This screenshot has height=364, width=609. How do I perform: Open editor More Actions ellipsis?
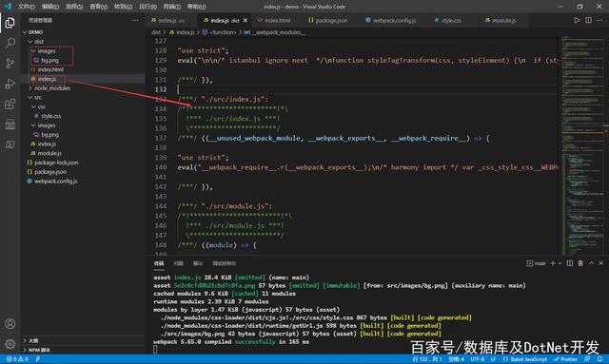click(x=599, y=20)
